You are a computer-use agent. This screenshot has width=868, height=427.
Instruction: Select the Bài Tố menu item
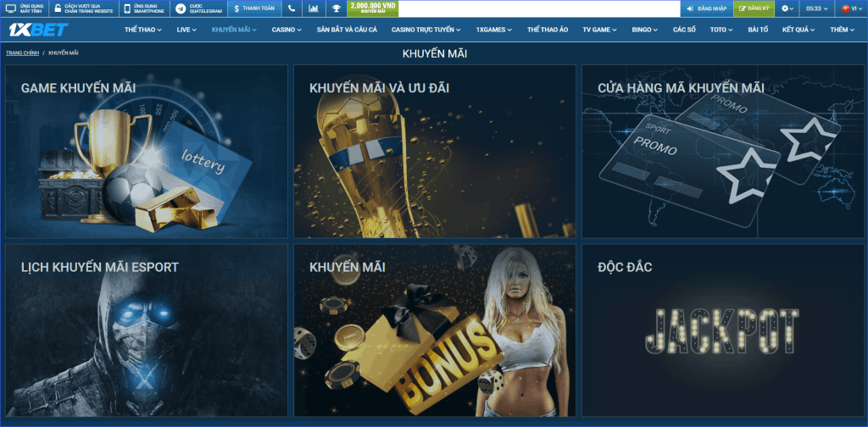tap(758, 29)
